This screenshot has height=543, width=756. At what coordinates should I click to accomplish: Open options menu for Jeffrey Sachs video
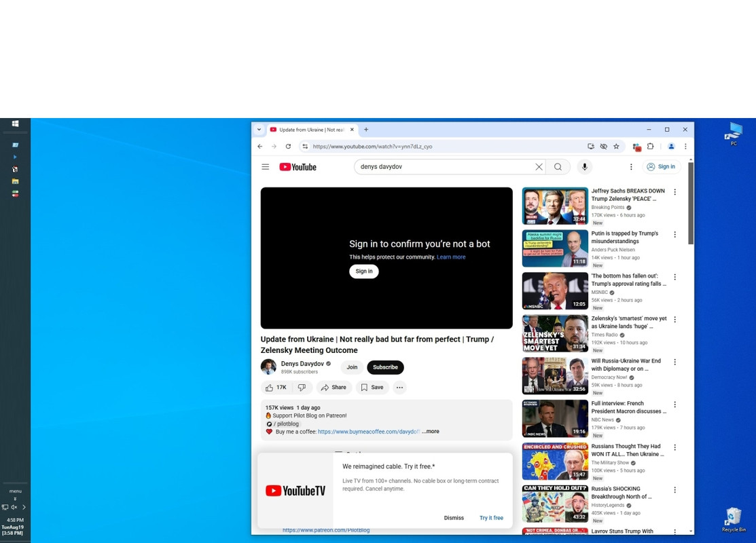coord(675,192)
